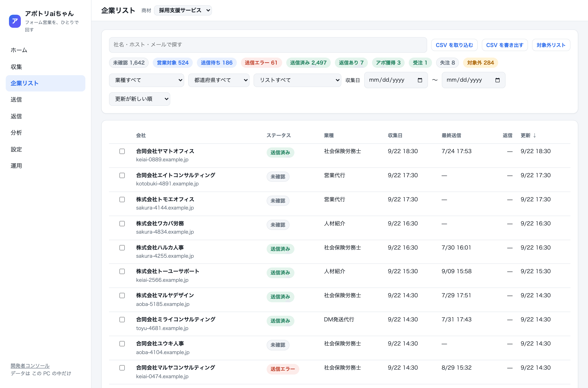Expand the リストすべて dropdown

click(297, 80)
